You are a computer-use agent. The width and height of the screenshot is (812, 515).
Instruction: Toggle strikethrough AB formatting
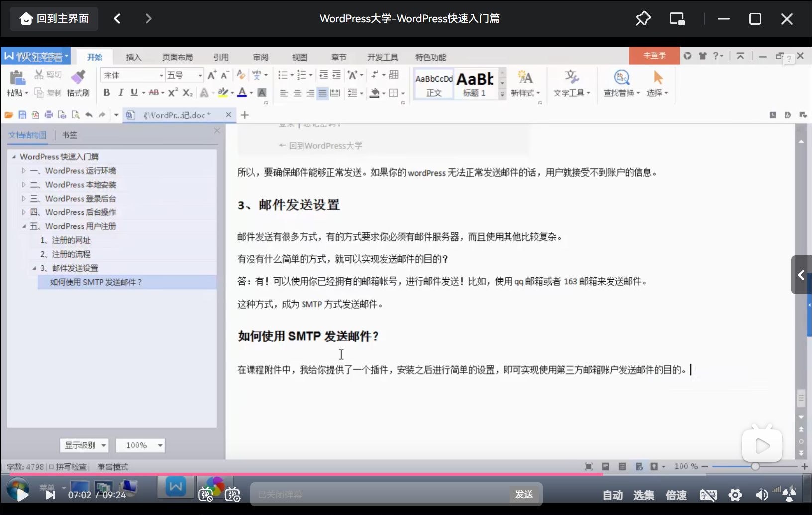[154, 93]
